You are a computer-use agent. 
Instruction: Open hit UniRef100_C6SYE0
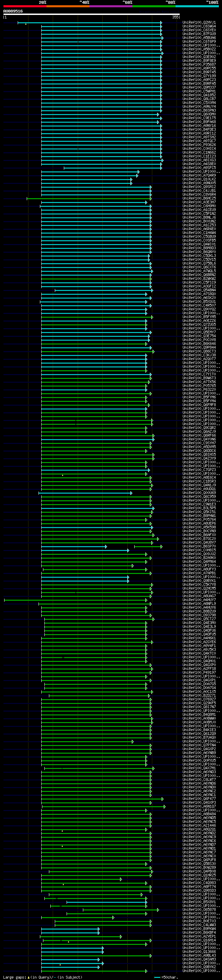click(x=199, y=30)
